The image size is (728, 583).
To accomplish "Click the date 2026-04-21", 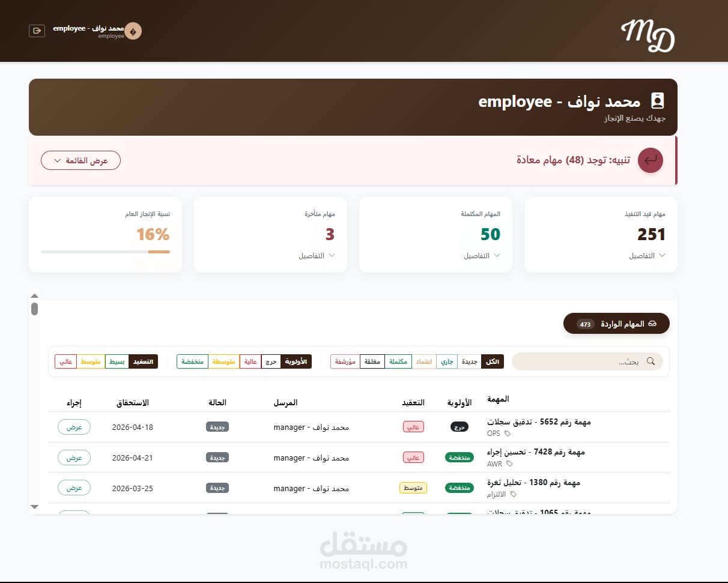I will (x=133, y=458).
